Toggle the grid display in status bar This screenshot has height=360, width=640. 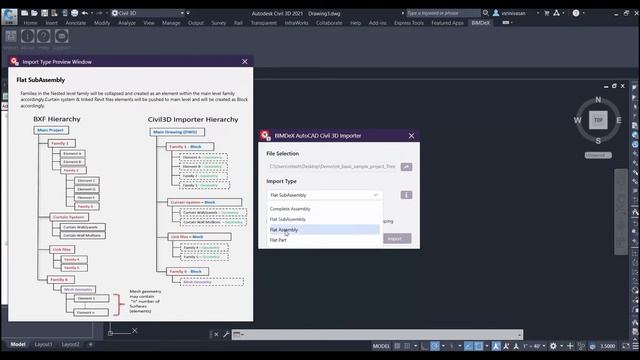(x=397, y=346)
